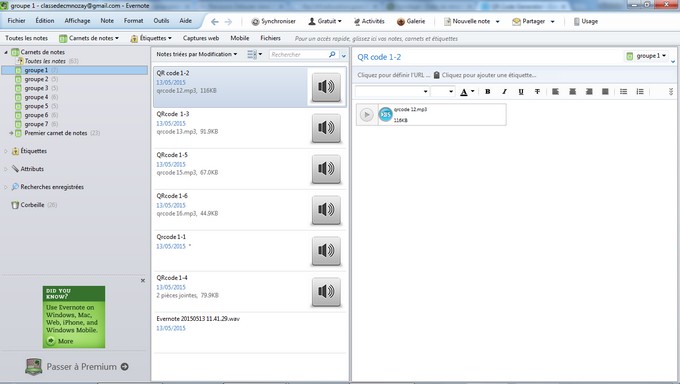The width and height of the screenshot is (680, 384).
Task: Open the Usage indicator
Action: tap(586, 21)
